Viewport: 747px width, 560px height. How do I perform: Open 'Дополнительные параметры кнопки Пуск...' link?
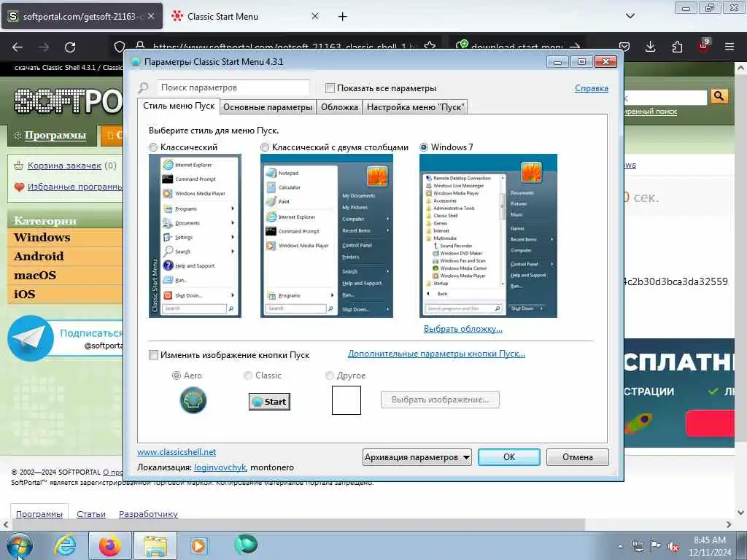(x=436, y=354)
